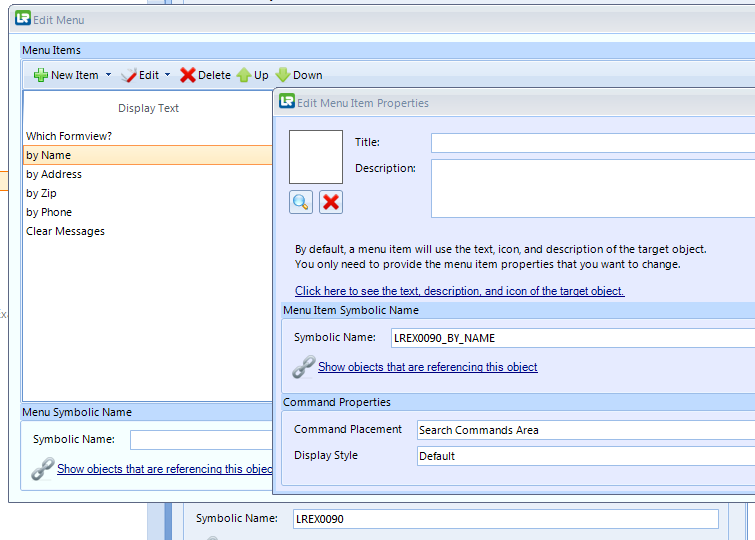Move item Up with green arrow
The image size is (755, 540).
244,75
